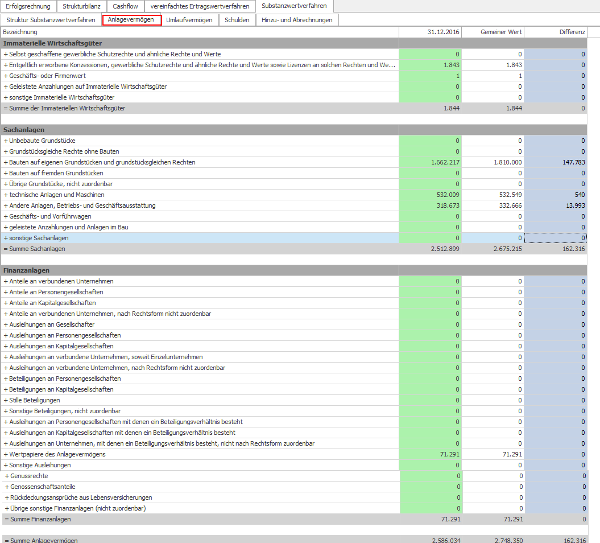The image size is (600, 543).
Task: Select the Substanzwertverfahren tab
Action: [x=294, y=6]
